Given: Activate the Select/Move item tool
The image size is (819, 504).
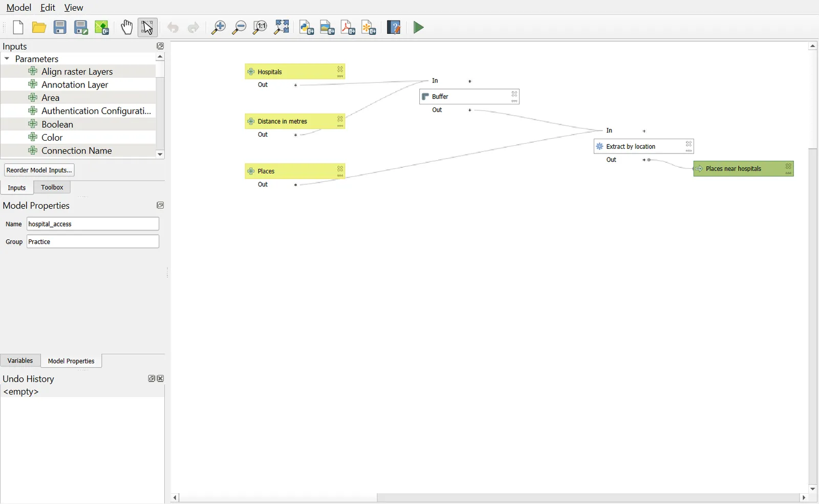Looking at the screenshot, I should pyautogui.click(x=147, y=28).
